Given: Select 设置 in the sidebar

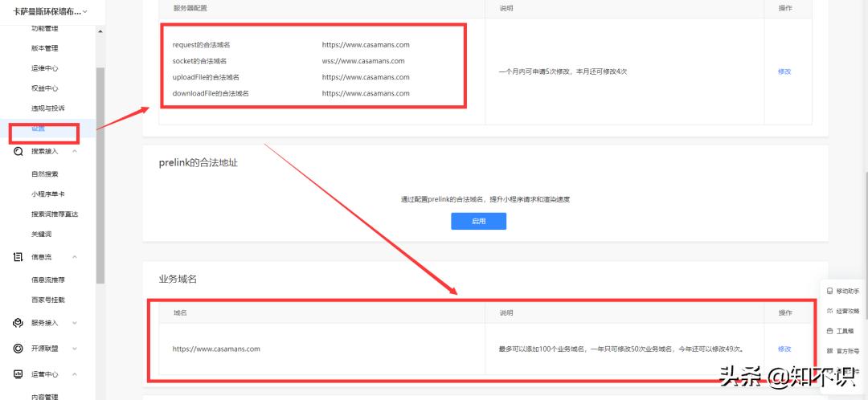Looking at the screenshot, I should [39, 129].
